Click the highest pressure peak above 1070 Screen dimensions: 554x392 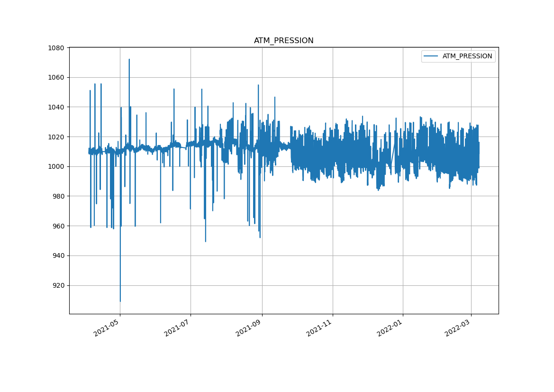click(x=129, y=60)
